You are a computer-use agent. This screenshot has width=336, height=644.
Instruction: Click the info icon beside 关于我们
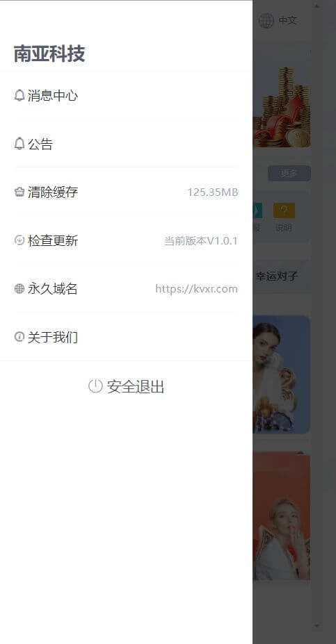tap(19, 337)
